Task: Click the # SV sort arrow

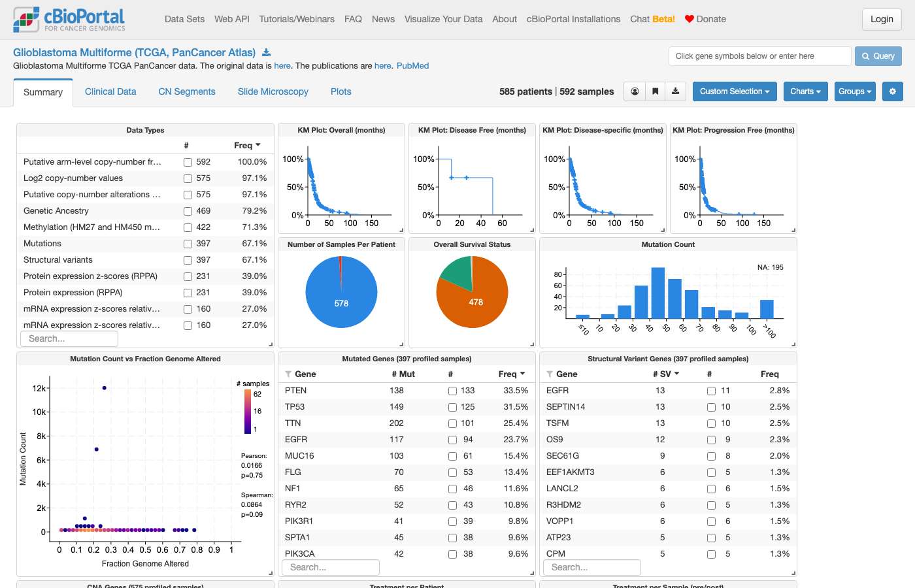Action: point(676,374)
